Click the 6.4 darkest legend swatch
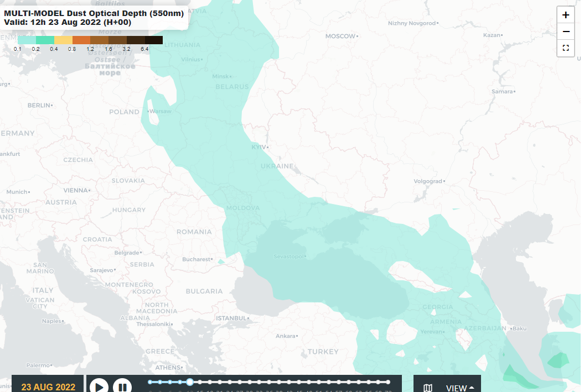This screenshot has height=392, width=584. 154,40
